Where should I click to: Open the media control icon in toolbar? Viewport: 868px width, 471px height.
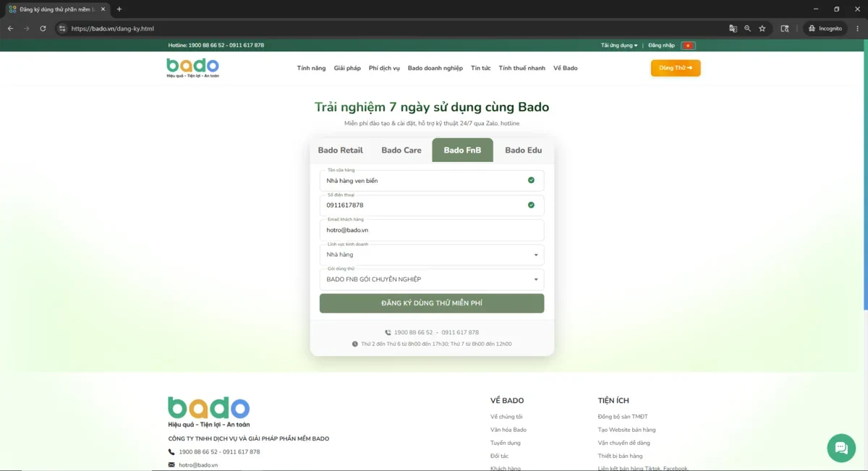pos(785,28)
